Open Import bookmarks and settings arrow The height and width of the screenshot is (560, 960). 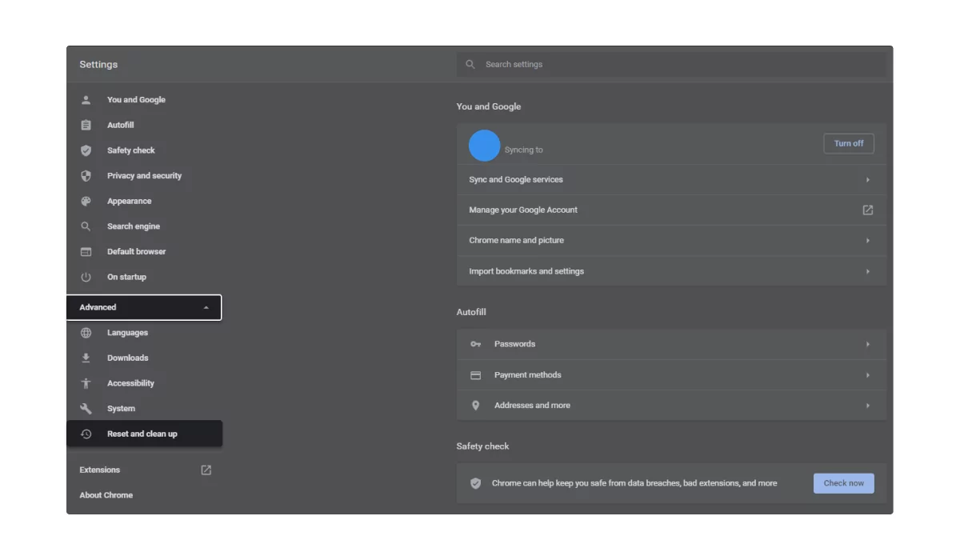point(867,272)
